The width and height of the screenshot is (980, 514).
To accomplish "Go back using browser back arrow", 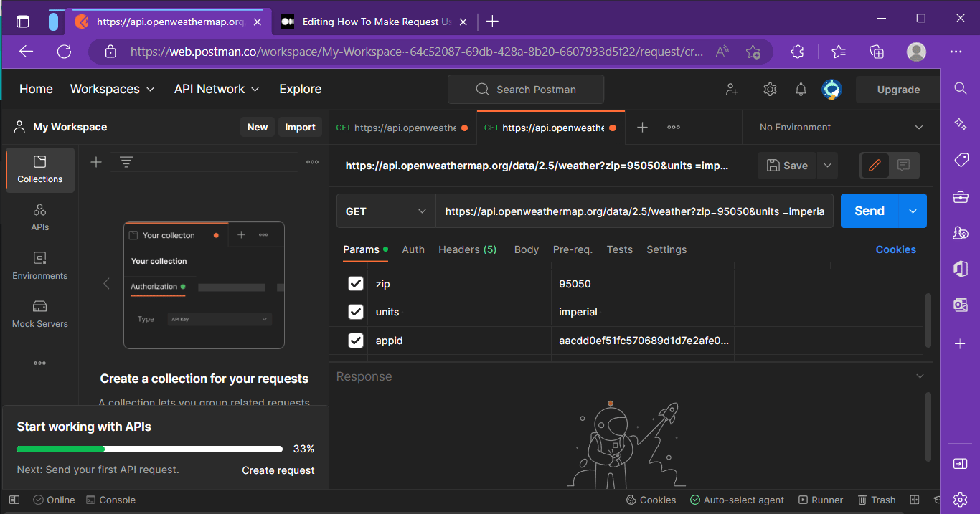I will [27, 52].
